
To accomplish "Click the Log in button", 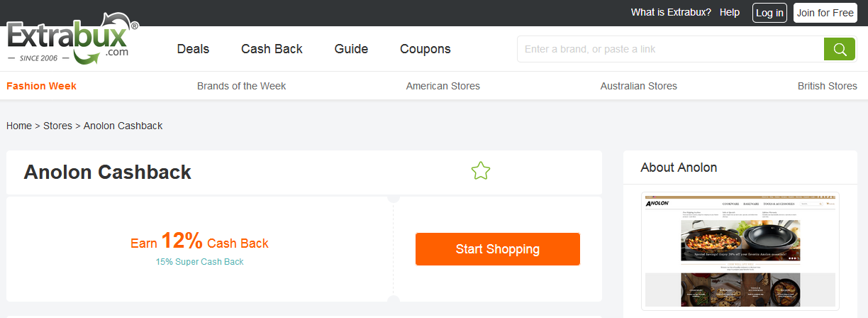I will [769, 13].
